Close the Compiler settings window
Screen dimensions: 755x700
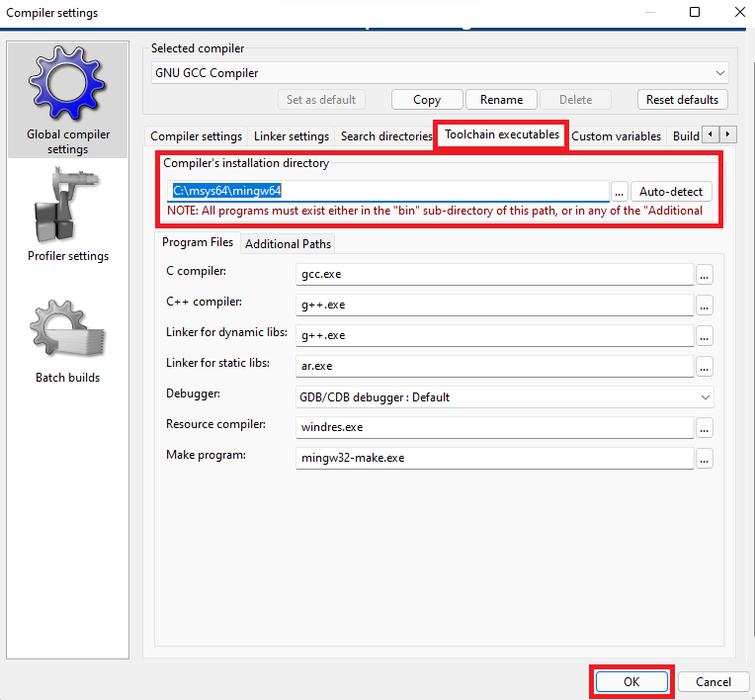tap(740, 12)
